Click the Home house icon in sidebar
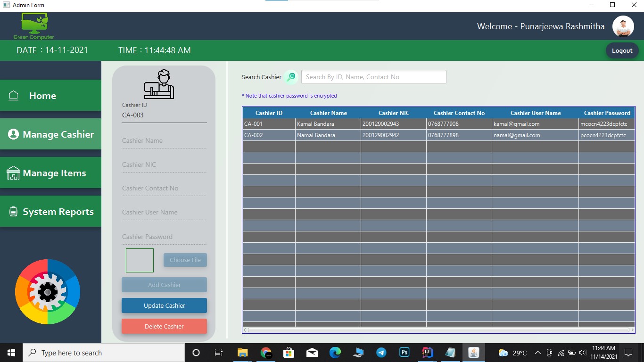The height and width of the screenshot is (362, 644). coord(14,95)
